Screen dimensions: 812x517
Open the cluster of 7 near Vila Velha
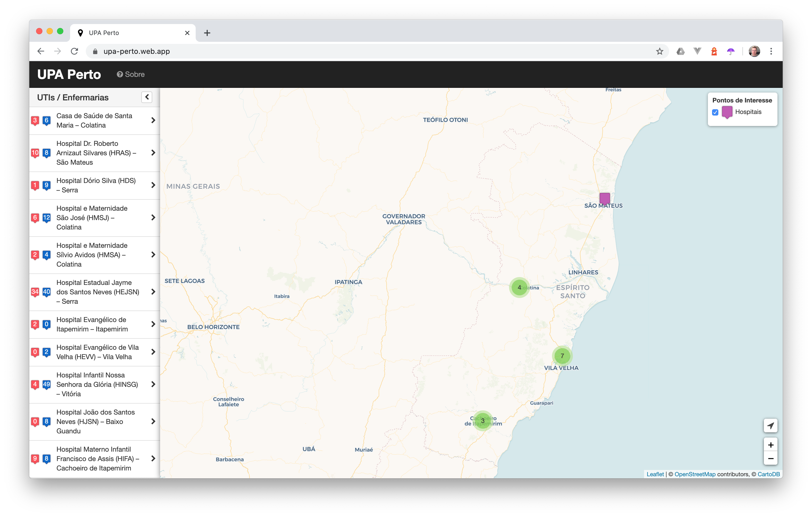(562, 355)
